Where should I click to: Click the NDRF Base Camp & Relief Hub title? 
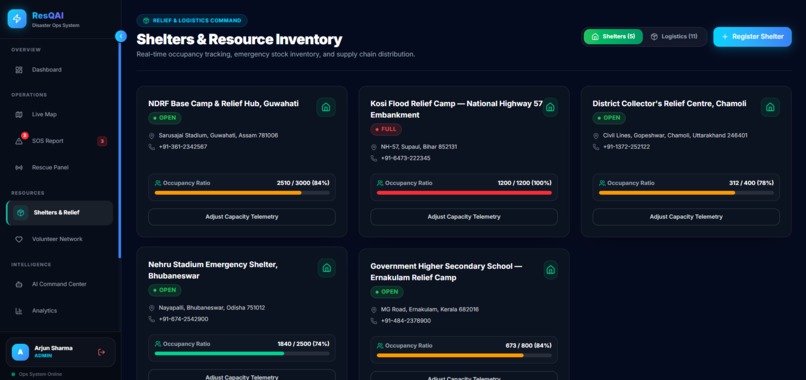click(224, 103)
